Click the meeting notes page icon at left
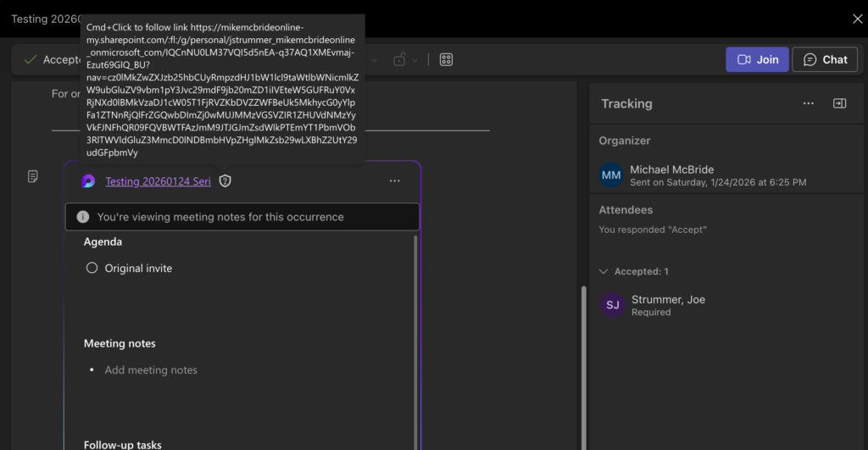The image size is (868, 450). point(33,176)
